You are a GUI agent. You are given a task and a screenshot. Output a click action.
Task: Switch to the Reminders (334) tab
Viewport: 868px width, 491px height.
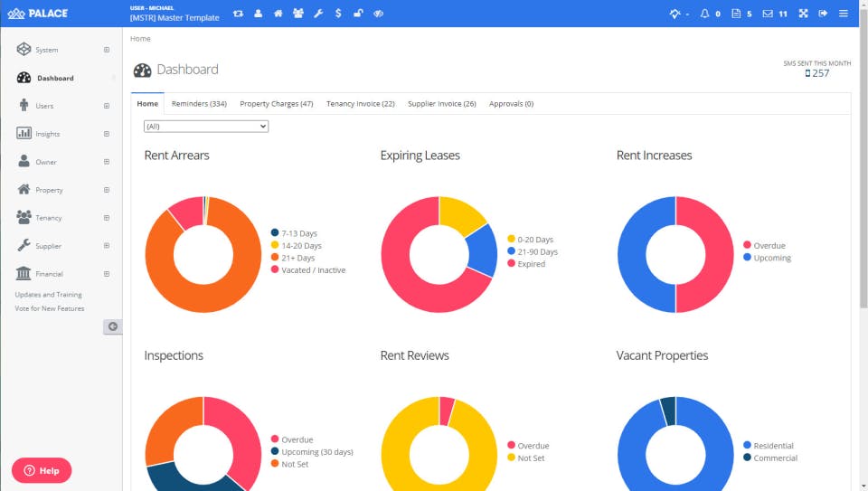[199, 103]
